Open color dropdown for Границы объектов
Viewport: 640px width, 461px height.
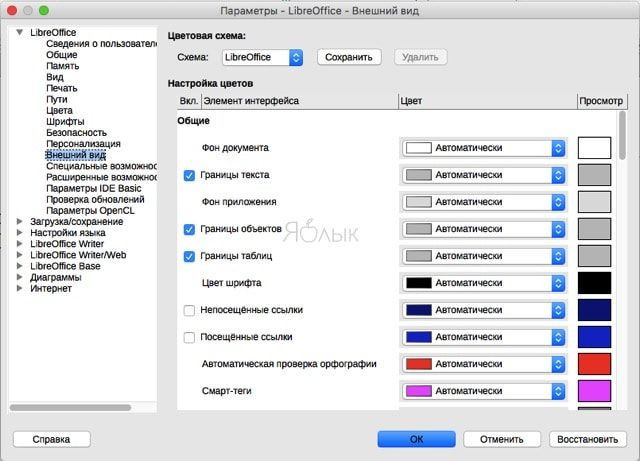484,229
